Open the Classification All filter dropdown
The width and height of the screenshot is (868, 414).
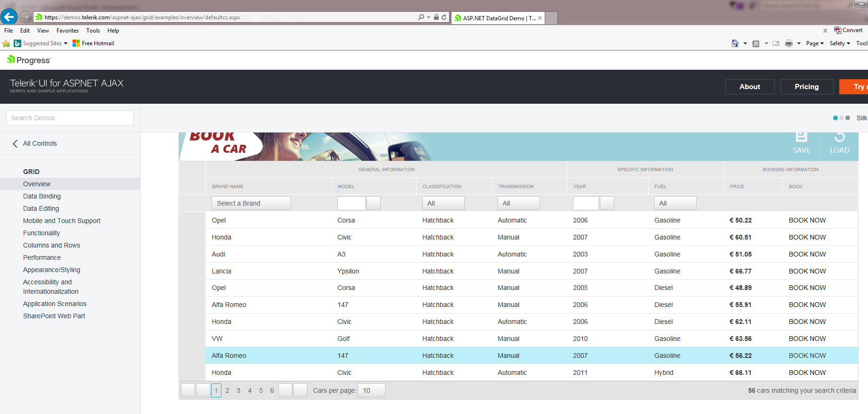tap(443, 203)
